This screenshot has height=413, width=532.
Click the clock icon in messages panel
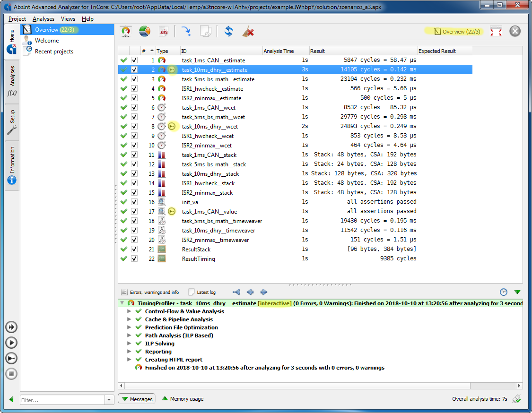click(x=504, y=292)
